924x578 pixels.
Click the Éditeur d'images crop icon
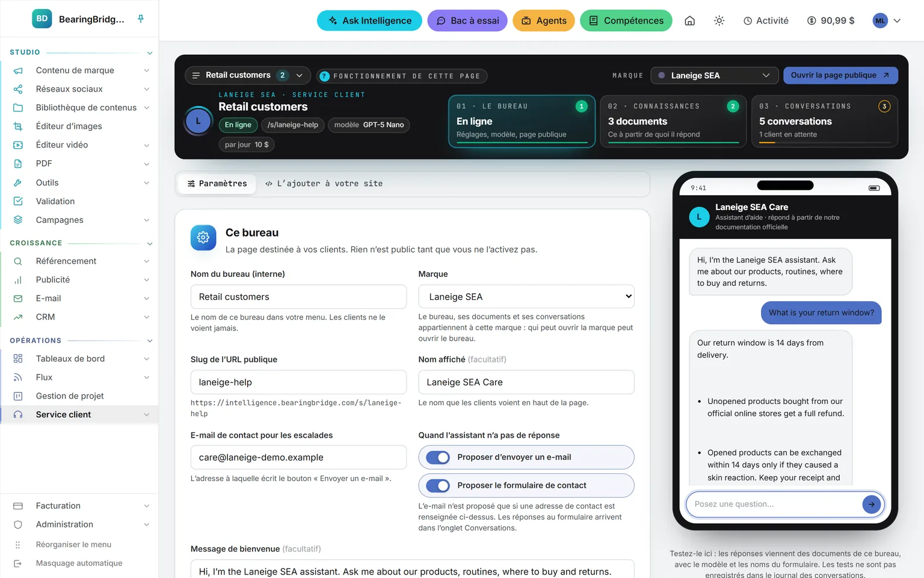pyautogui.click(x=18, y=126)
